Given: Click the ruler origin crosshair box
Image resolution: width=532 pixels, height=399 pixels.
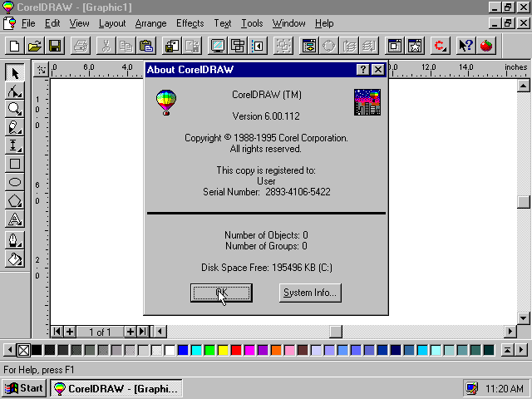Looking at the screenshot, I should click(x=42, y=70).
